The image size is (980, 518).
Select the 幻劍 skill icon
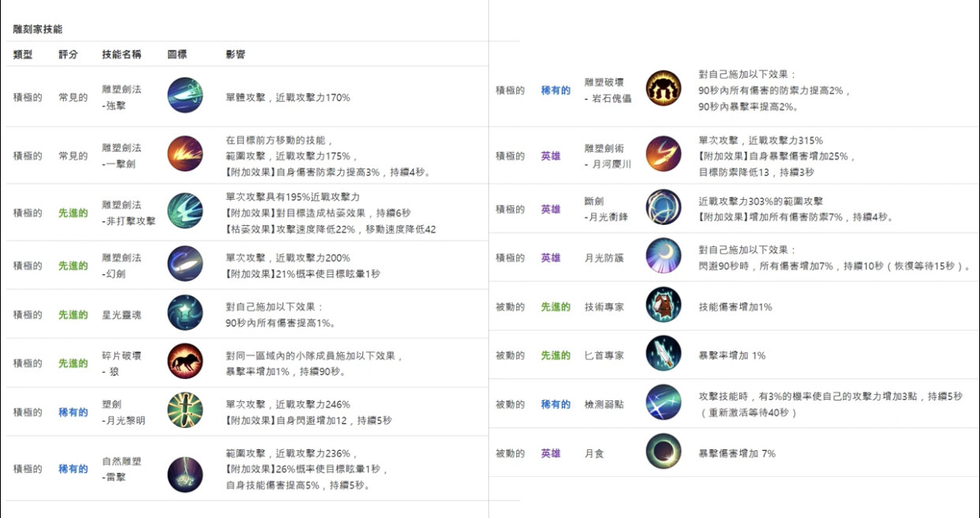[185, 264]
